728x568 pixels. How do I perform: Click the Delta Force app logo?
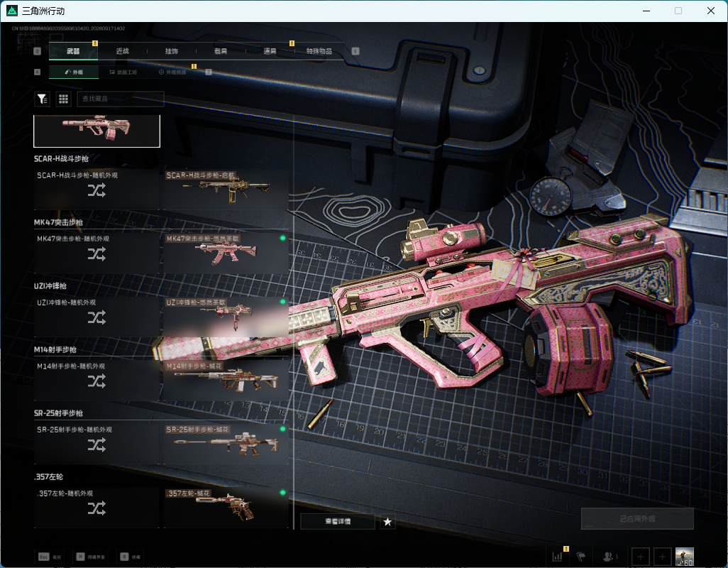pyautogui.click(x=12, y=11)
